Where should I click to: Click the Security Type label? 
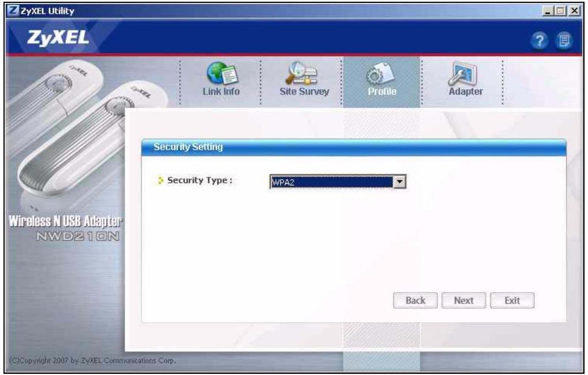pos(199,180)
